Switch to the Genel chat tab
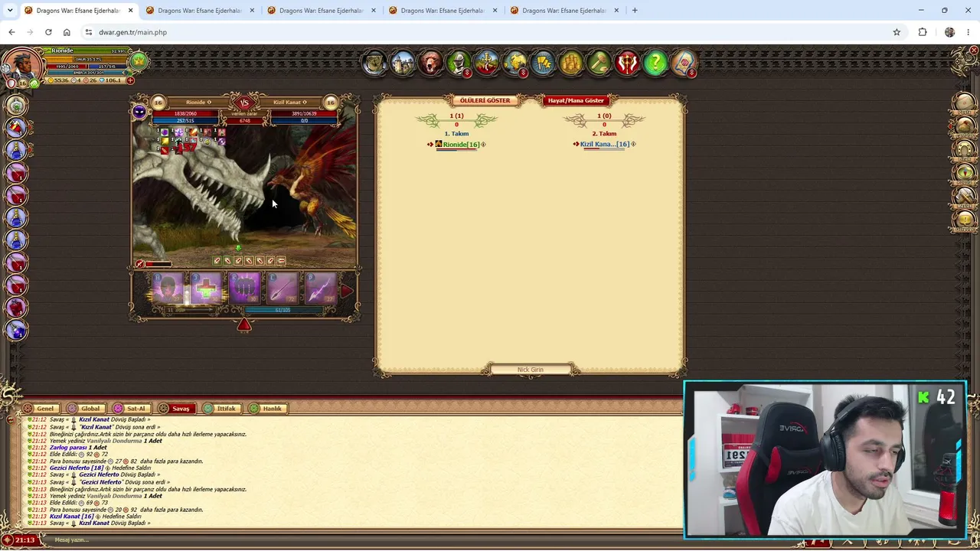This screenshot has height=551, width=980. [40, 409]
